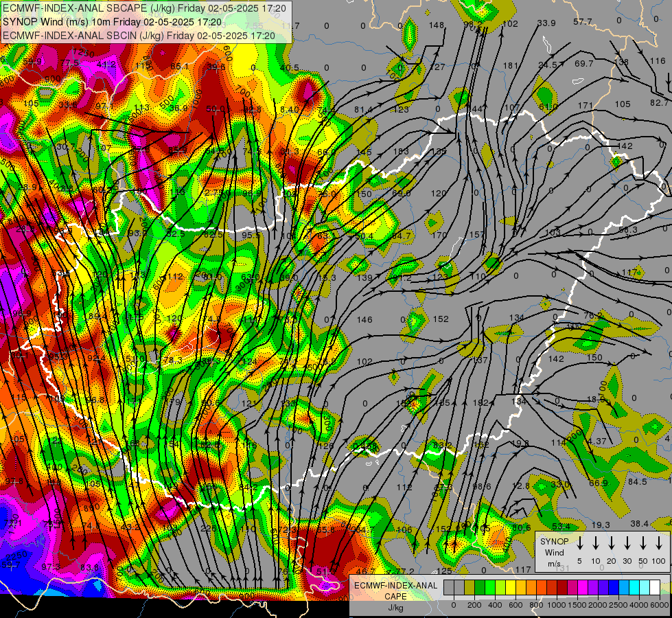Click the SYNOP label in wind legend
This screenshot has height=618, width=672.
[x=554, y=541]
